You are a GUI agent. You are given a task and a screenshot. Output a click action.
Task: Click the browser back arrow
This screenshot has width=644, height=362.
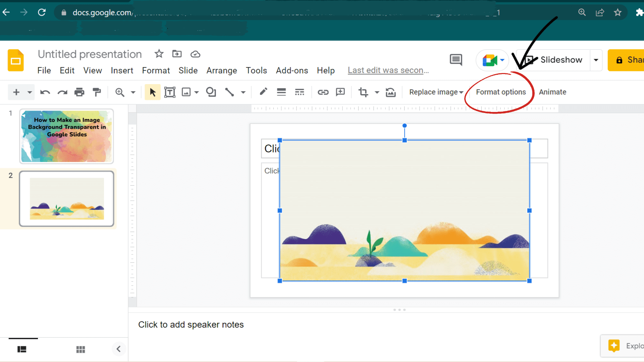coord(6,12)
